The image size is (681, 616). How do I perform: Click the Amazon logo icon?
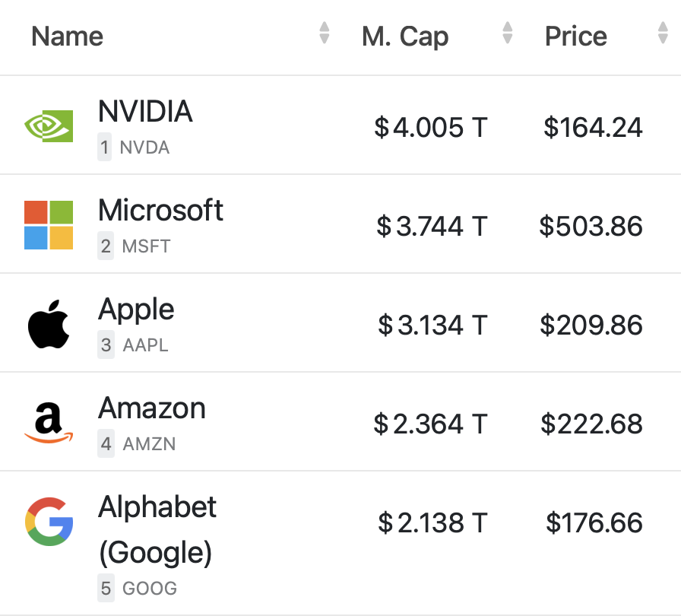(x=49, y=423)
